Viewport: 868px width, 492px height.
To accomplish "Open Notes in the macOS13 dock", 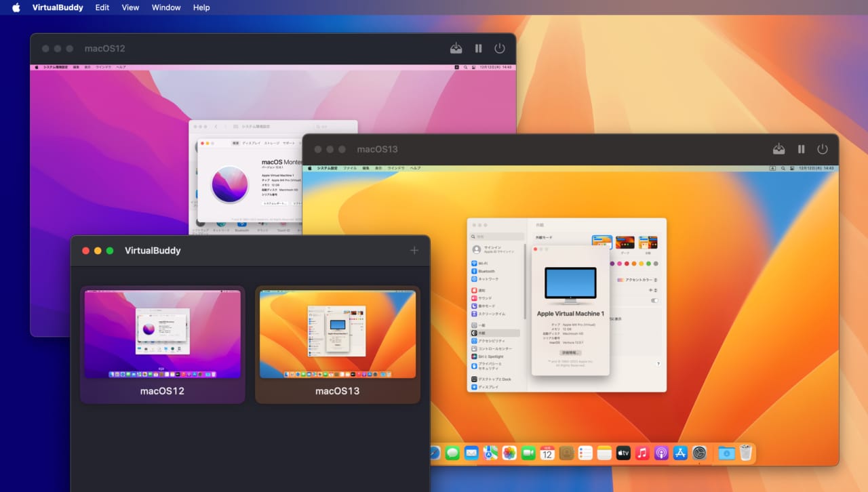I will coord(604,453).
